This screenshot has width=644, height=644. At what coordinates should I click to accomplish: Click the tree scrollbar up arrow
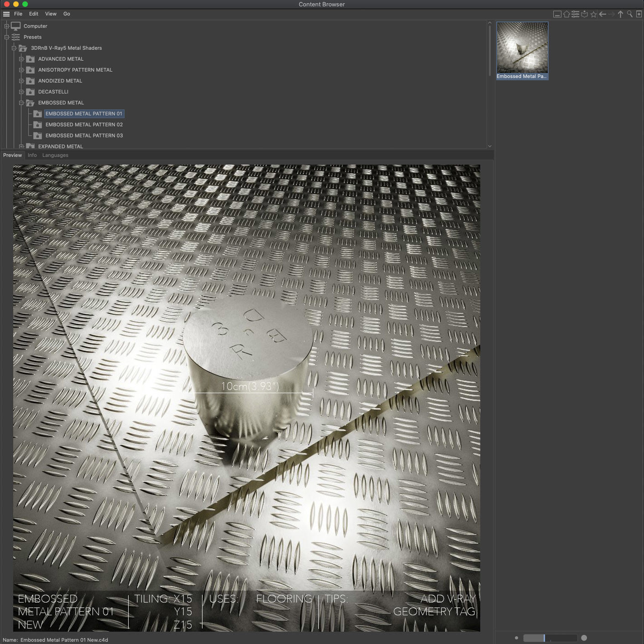[x=490, y=22]
